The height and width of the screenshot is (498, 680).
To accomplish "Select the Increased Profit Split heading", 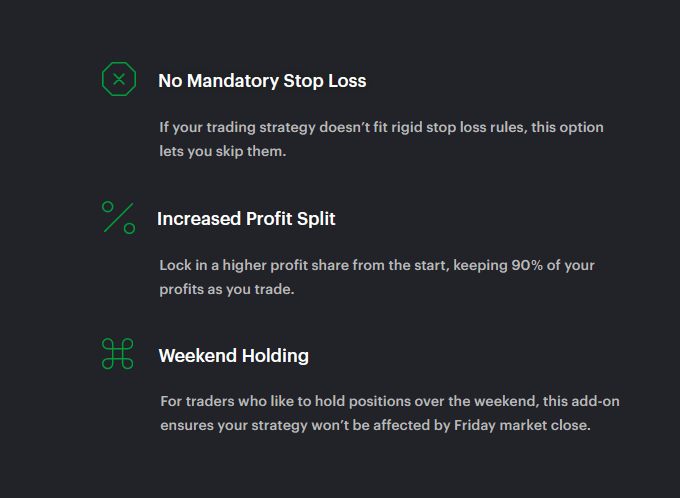I will [x=246, y=219].
